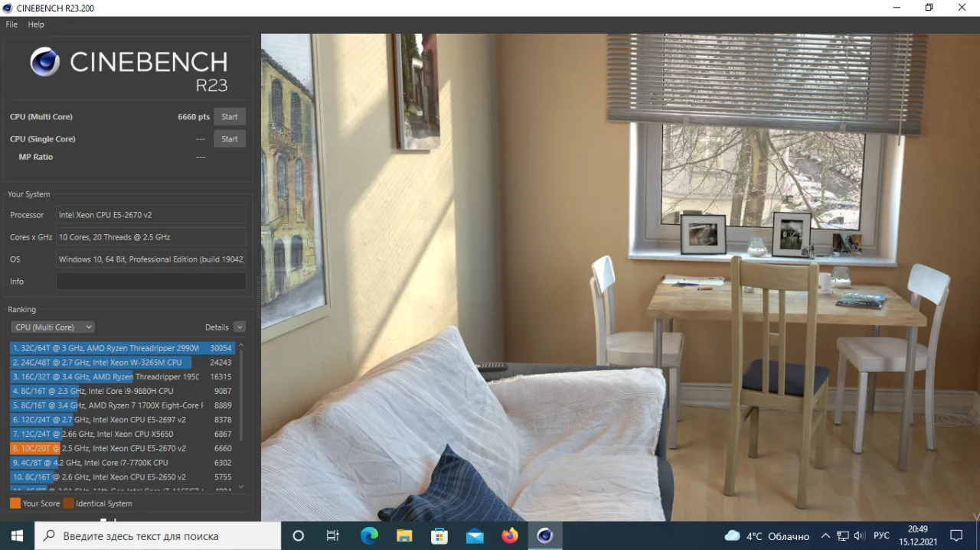Open Microsoft Store from taskbar
Screen dimensions: 980x550
coord(439,535)
